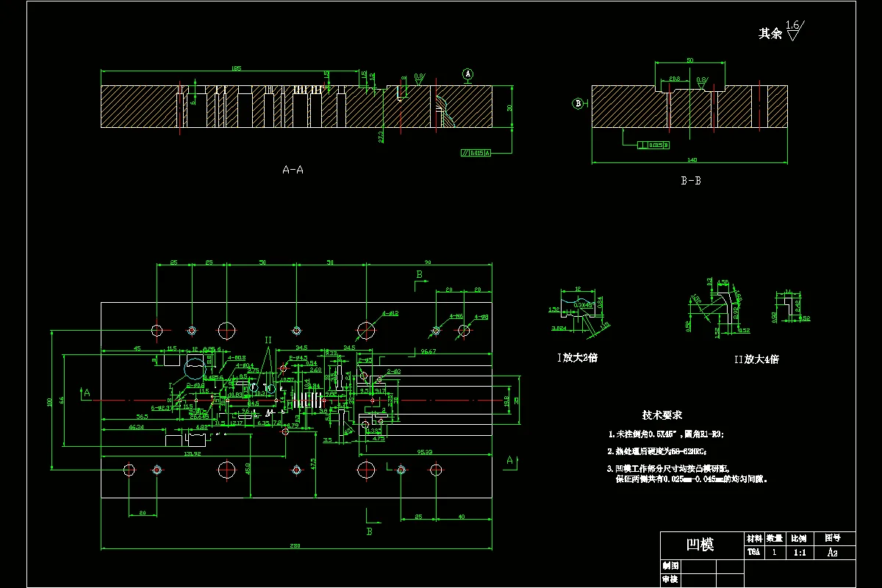This screenshot has width=882, height=588.
Task: Select the "46.24" dimension in plan view
Action: click(x=137, y=427)
